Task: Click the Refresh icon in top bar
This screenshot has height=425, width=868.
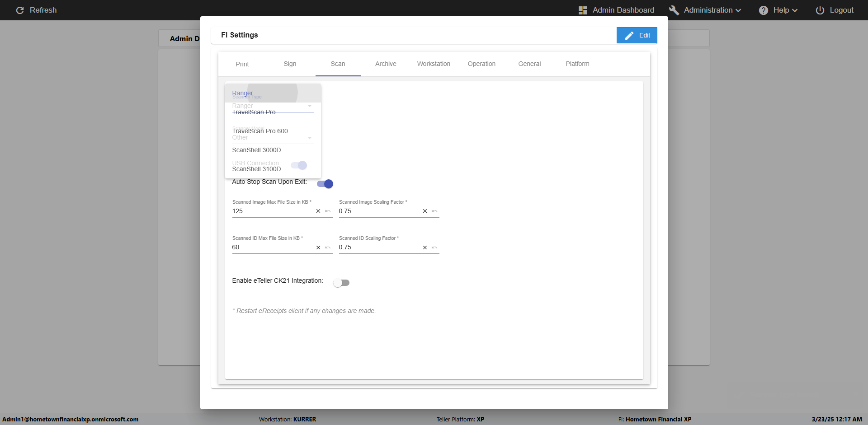Action: [20, 10]
